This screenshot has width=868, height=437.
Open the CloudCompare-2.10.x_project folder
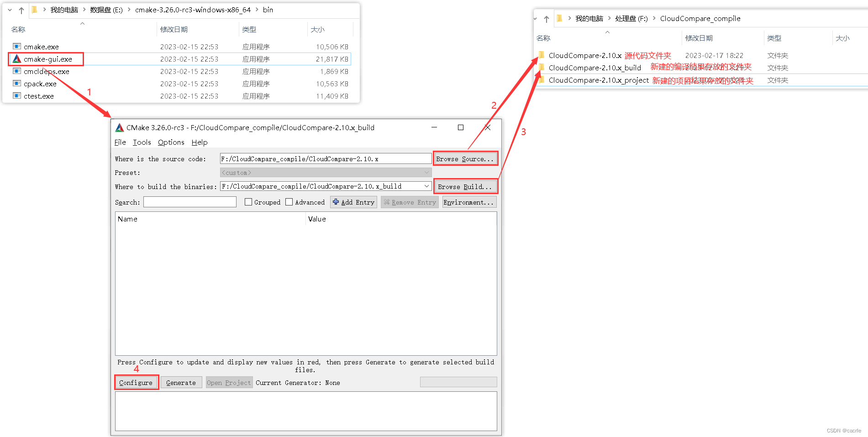click(599, 80)
